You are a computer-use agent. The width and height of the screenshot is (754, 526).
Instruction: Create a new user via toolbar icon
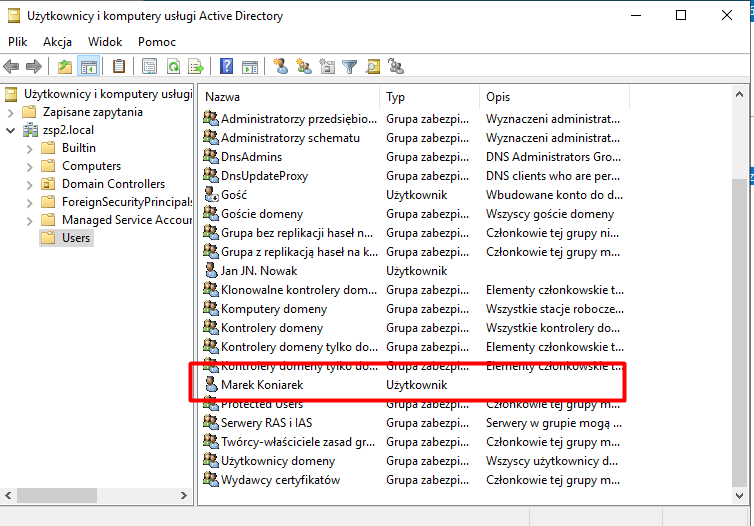tap(281, 66)
